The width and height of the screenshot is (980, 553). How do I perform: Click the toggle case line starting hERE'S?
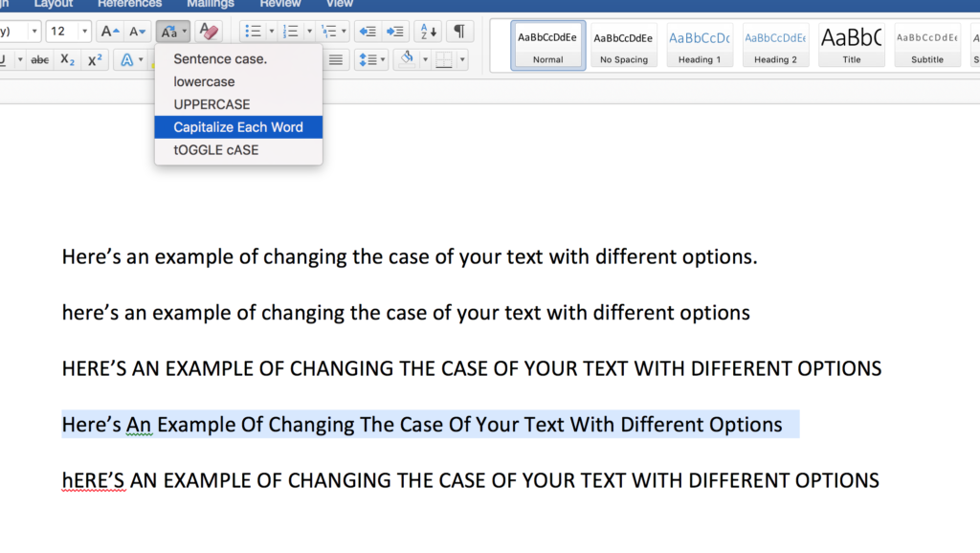[470, 480]
